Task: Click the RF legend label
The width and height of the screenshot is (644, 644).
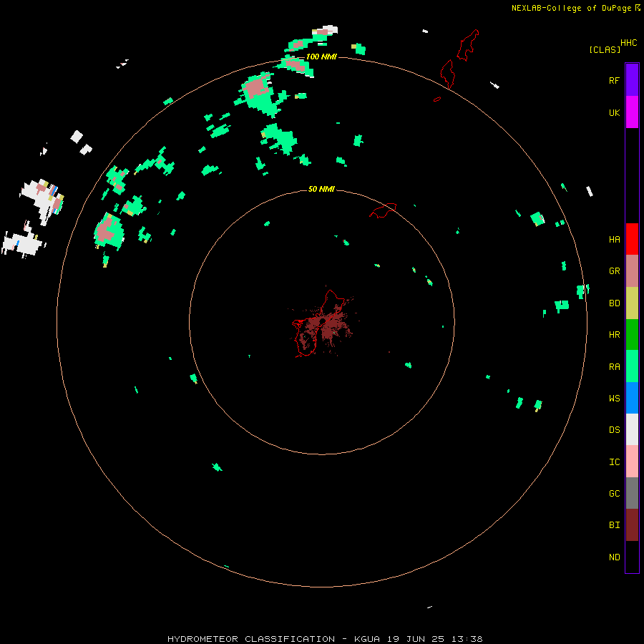Action: tap(614, 80)
